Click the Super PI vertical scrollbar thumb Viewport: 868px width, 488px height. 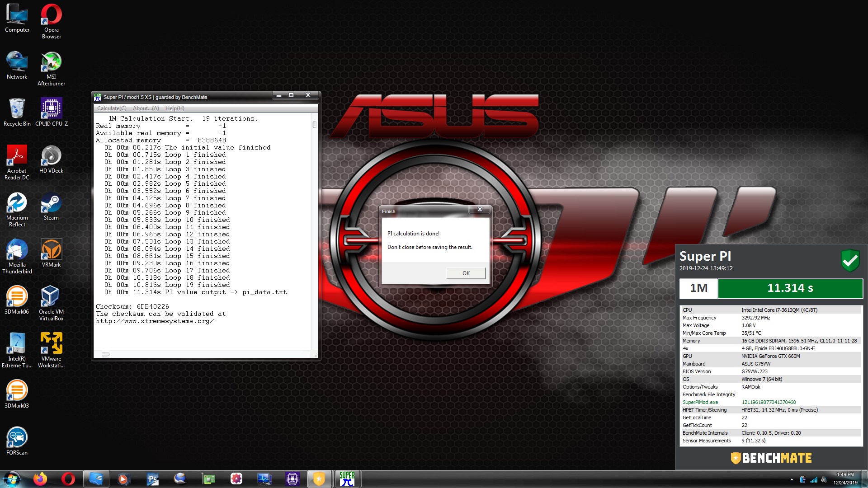pyautogui.click(x=314, y=124)
